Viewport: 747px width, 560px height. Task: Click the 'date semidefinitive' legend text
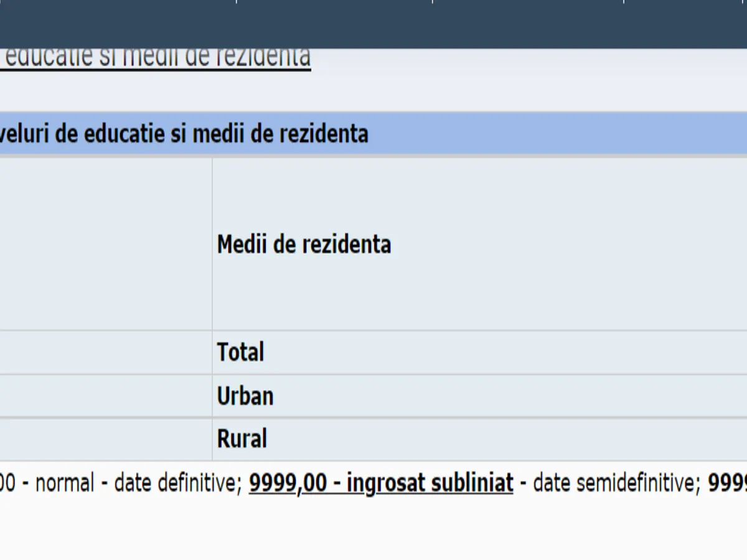click(615, 483)
